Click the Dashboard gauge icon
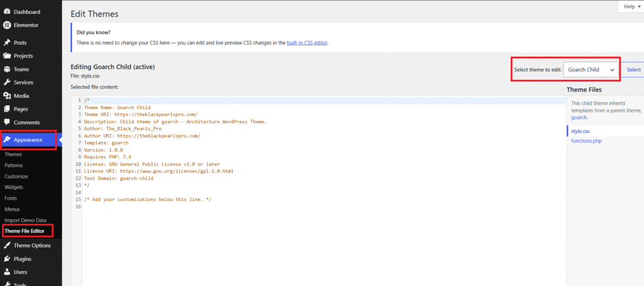The width and height of the screenshot is (644, 286). (x=6, y=12)
